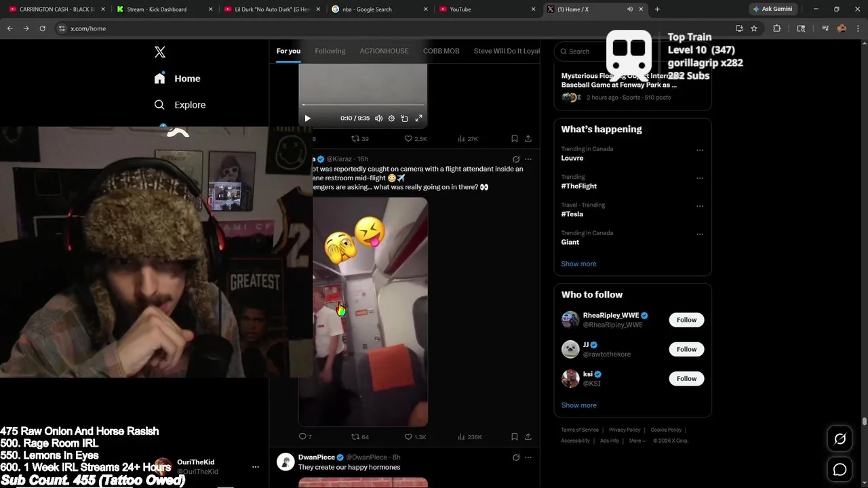Share the post with 2.5K likes

pos(528,138)
